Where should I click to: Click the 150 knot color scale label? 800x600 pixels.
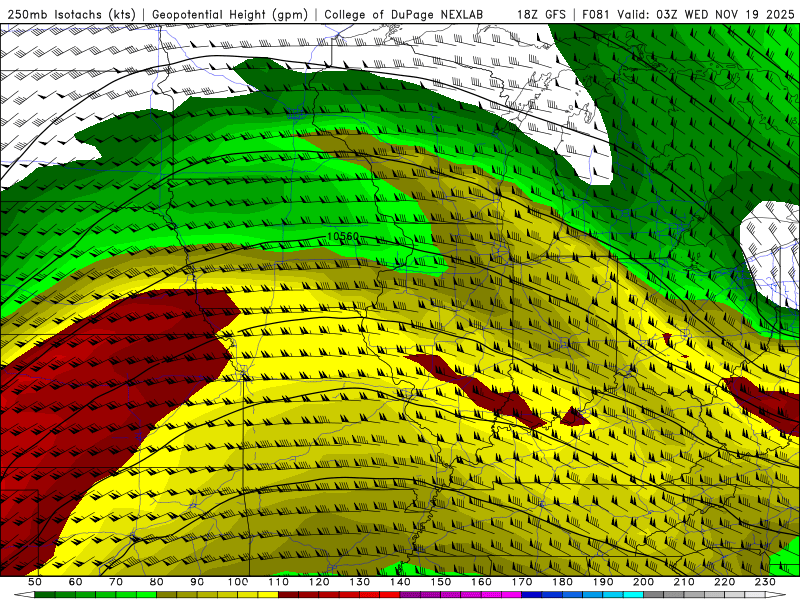click(x=441, y=582)
